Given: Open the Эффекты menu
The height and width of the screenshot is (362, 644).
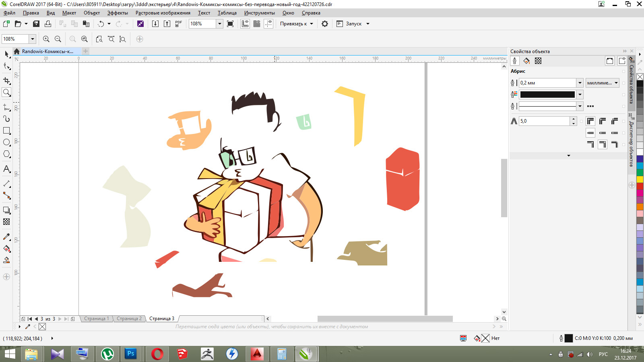Looking at the screenshot, I should tap(118, 13).
